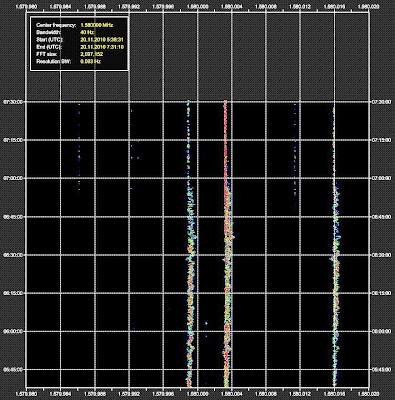Click 1.580.016 label on top frequency axis

pyautogui.click(x=334, y=6)
